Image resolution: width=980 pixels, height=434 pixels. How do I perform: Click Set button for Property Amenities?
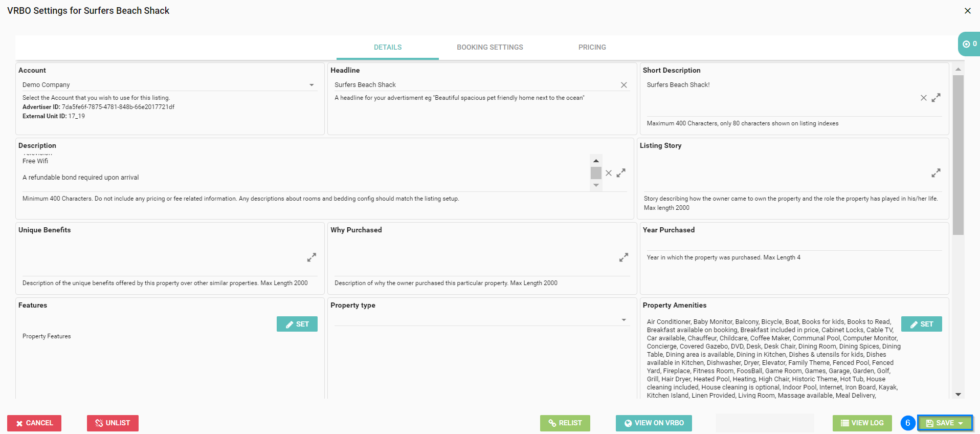point(921,324)
